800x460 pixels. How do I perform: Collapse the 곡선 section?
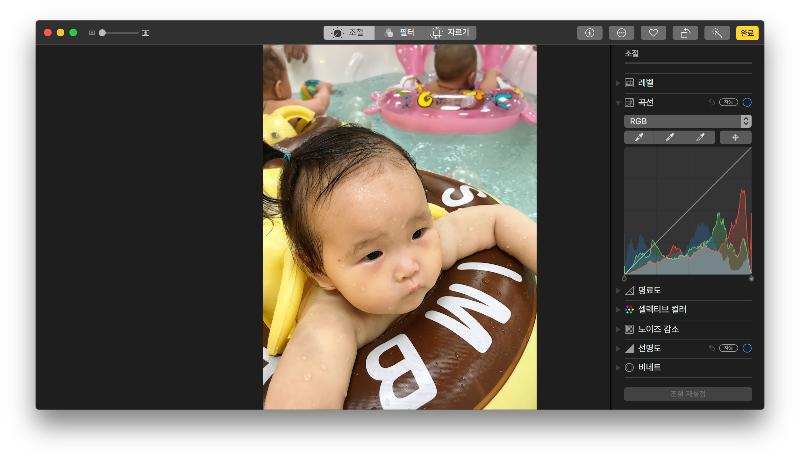(618, 103)
